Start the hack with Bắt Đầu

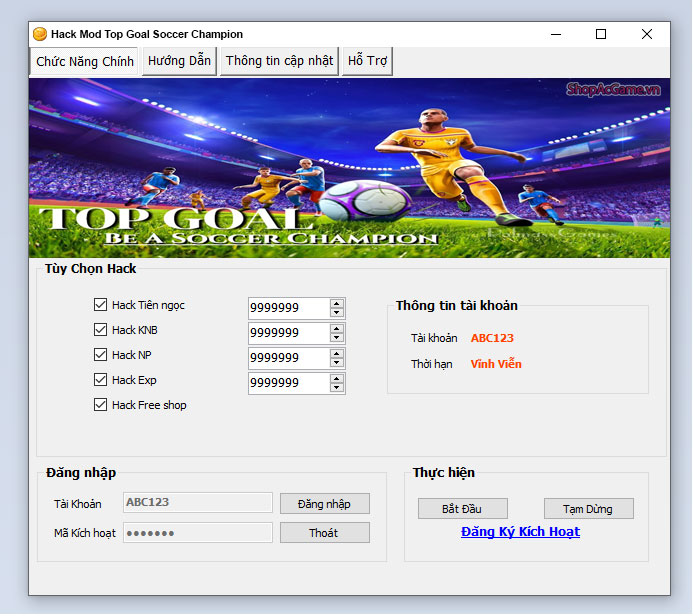click(463, 509)
